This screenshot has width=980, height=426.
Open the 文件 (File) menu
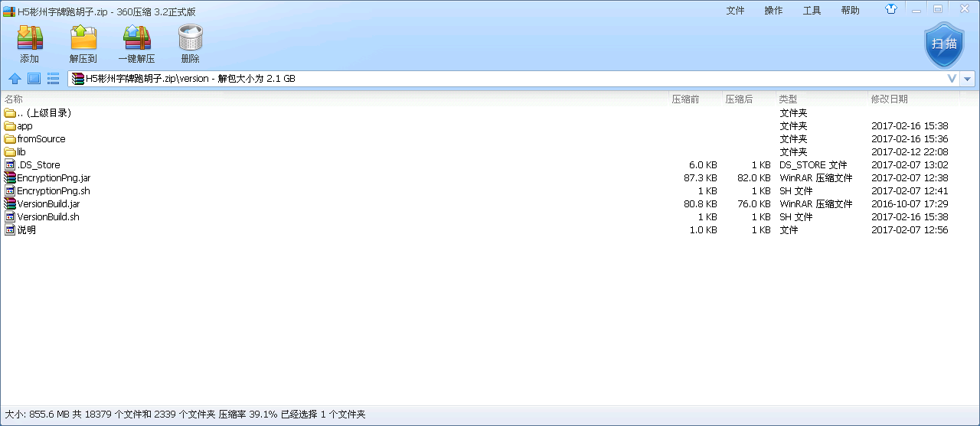(735, 10)
